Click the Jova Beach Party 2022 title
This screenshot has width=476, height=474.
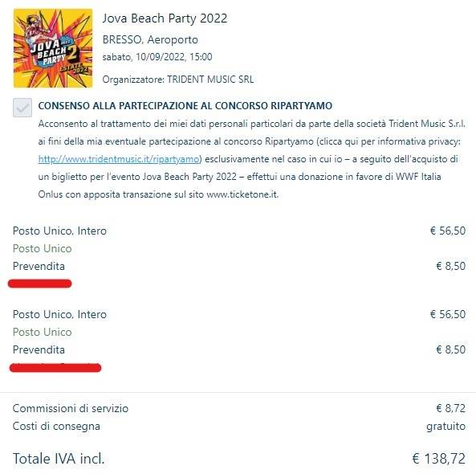click(x=165, y=18)
